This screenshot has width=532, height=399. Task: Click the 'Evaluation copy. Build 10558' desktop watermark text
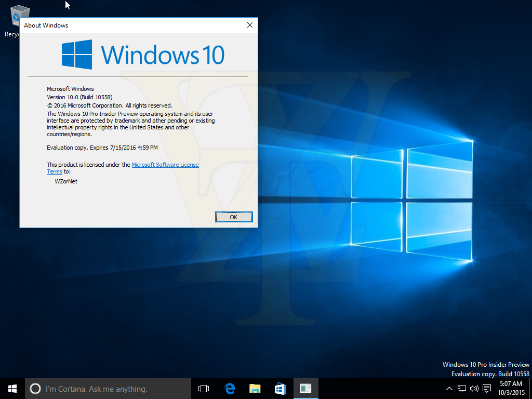[x=490, y=374]
